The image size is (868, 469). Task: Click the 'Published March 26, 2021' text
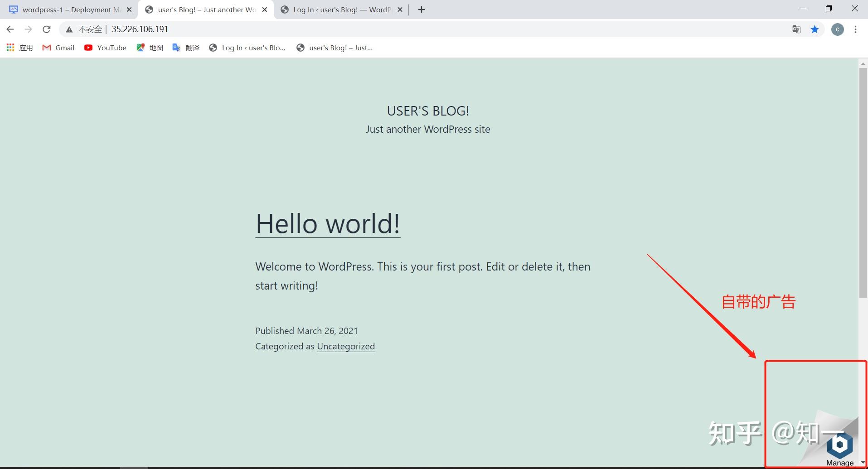306,331
